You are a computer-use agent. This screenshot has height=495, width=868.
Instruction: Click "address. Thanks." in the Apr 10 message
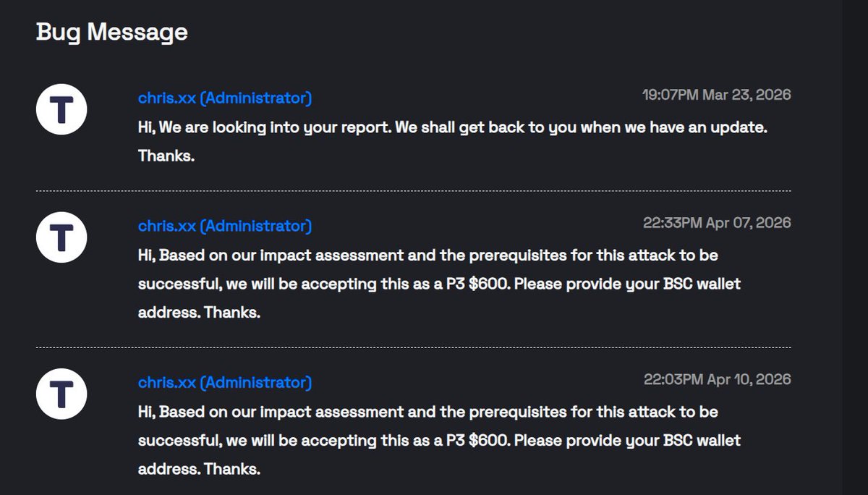point(199,469)
